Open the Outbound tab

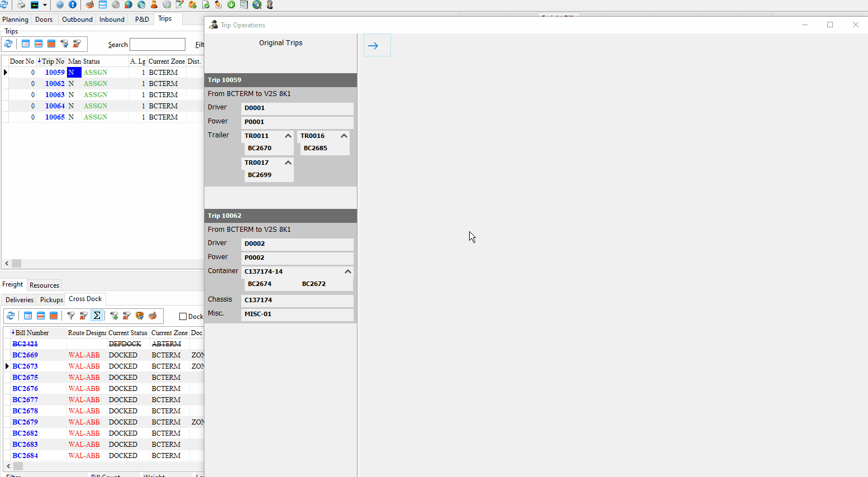coord(77,20)
